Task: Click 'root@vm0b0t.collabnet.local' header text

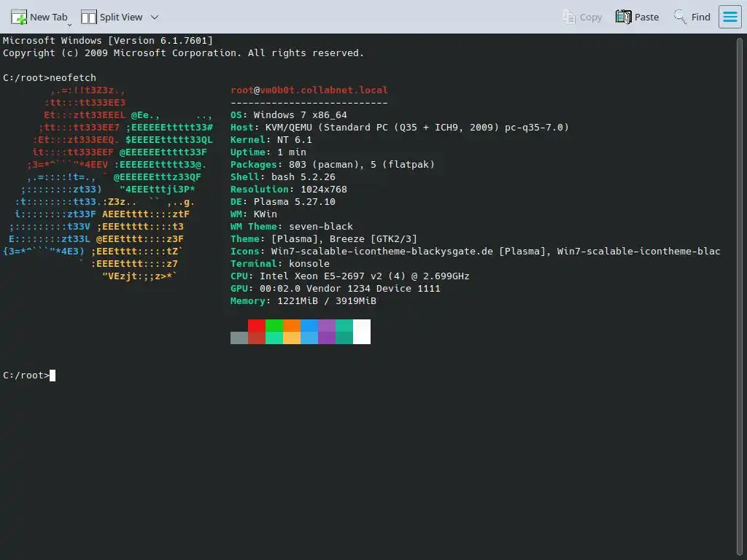Action: pyautogui.click(x=309, y=90)
